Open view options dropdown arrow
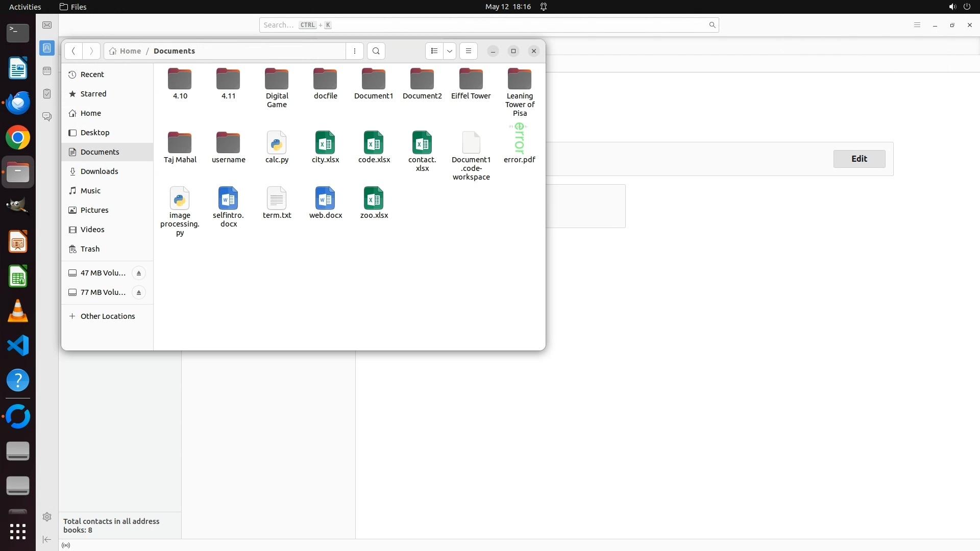This screenshot has height=551, width=980. click(450, 51)
